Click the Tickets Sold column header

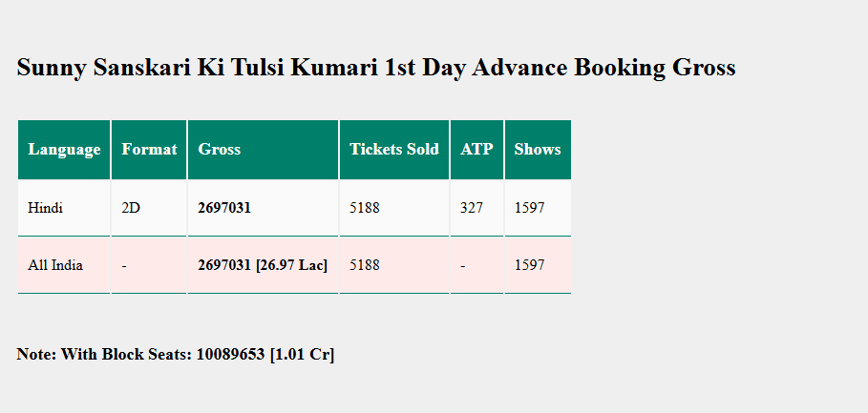[x=394, y=150]
